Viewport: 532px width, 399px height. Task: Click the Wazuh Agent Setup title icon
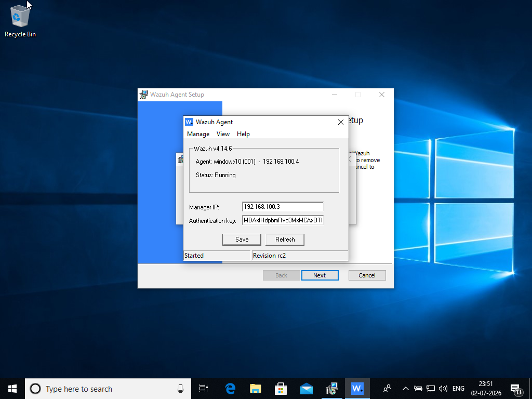[x=143, y=95]
